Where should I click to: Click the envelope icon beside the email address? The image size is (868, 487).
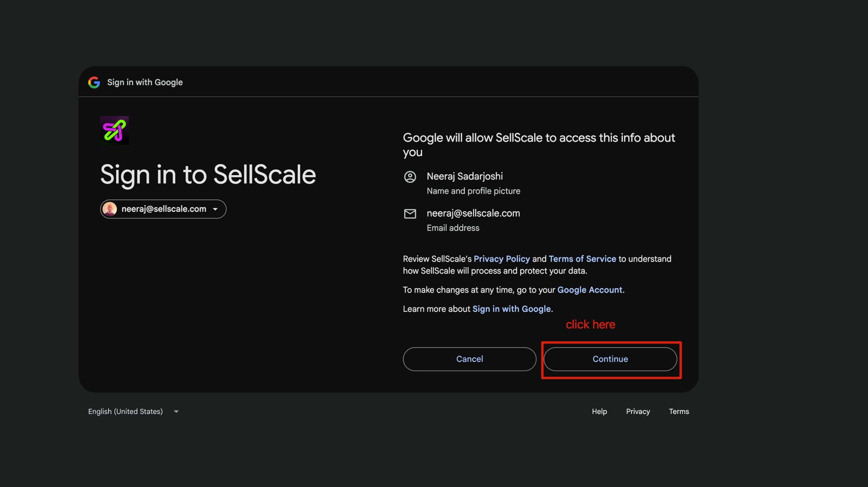(410, 214)
